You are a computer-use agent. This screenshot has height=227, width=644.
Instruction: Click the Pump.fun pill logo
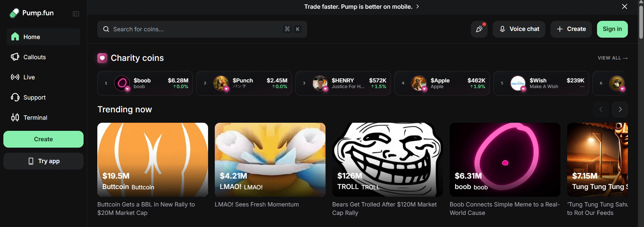[x=14, y=13]
